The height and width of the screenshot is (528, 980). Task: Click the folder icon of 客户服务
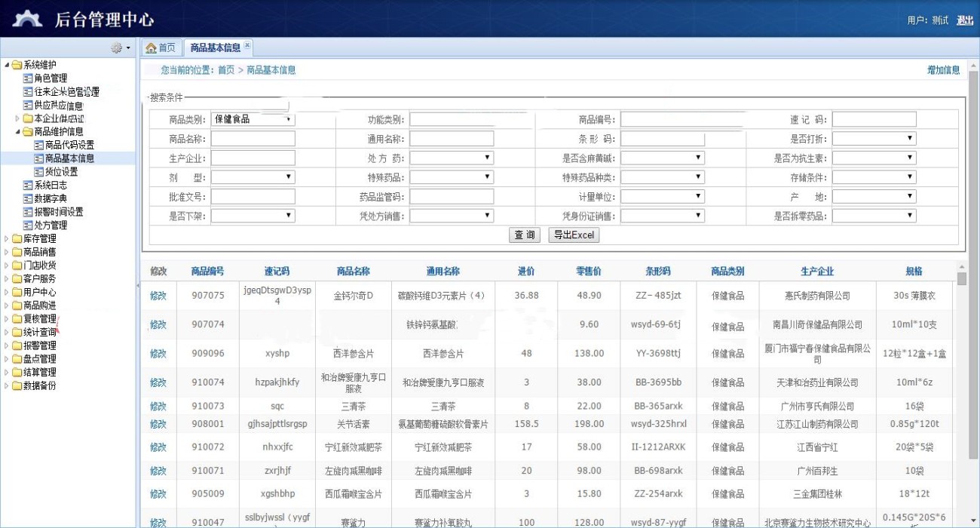tap(17, 278)
